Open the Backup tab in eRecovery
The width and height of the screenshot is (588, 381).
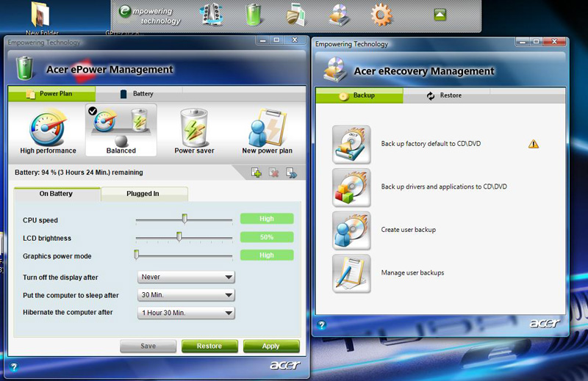tap(359, 95)
